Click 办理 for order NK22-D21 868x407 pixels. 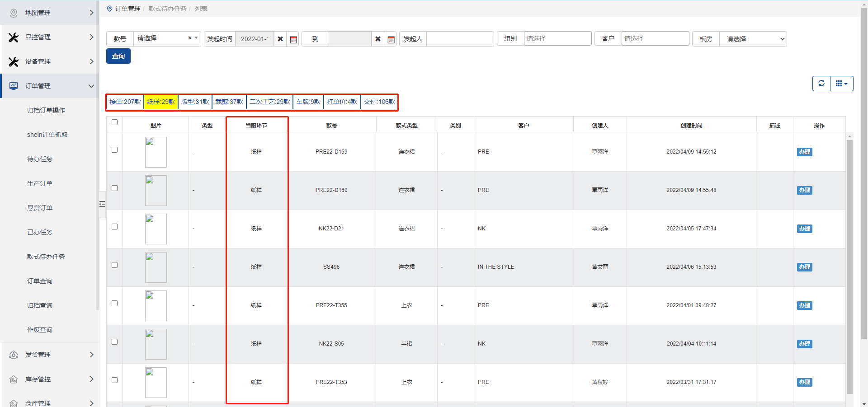tap(804, 229)
